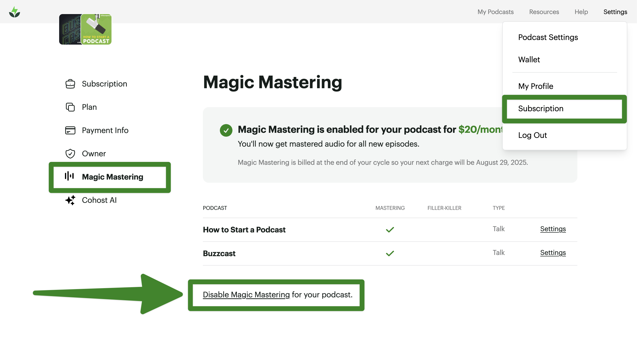Open the Help menu in top bar
Image resolution: width=637 pixels, height=364 pixels.
[x=581, y=12]
